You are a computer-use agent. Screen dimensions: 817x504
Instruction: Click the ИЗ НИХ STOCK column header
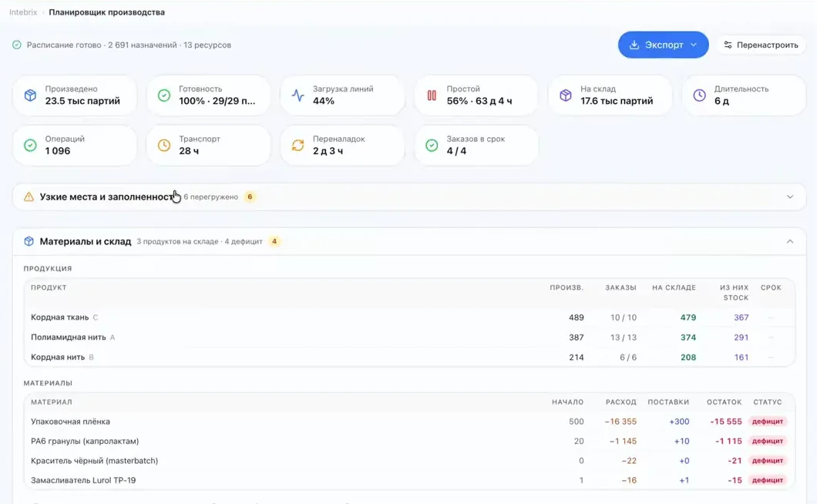pos(735,292)
